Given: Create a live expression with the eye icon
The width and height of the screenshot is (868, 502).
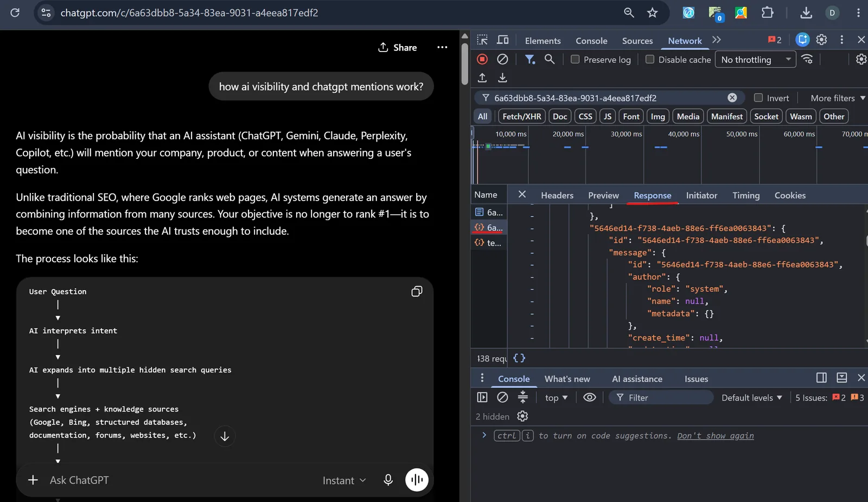Looking at the screenshot, I should (x=589, y=397).
